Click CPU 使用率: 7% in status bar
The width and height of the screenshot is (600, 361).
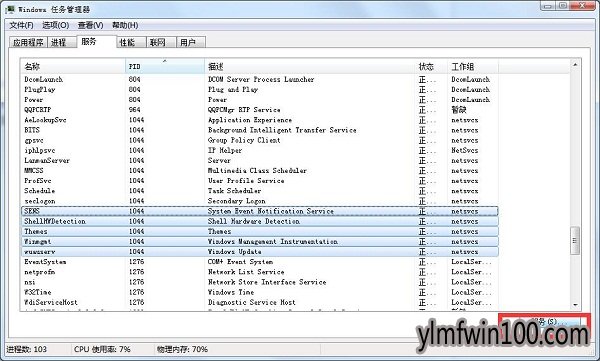coord(102,350)
